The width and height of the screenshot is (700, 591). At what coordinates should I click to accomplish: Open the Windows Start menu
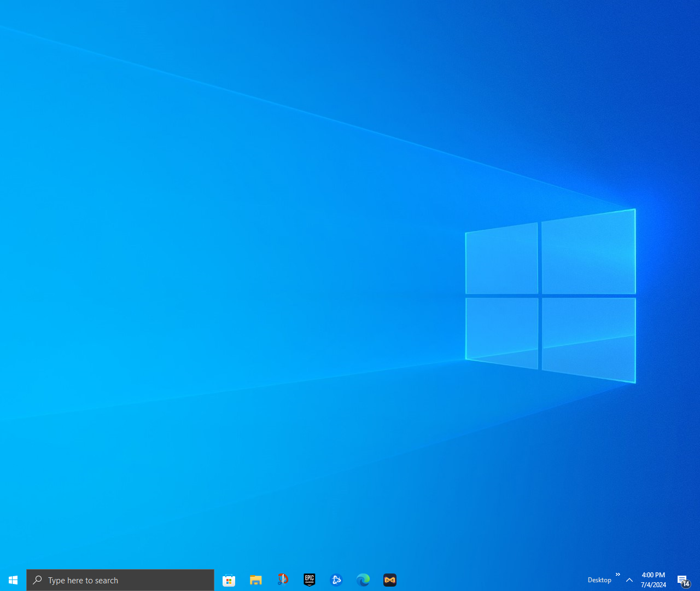click(13, 580)
